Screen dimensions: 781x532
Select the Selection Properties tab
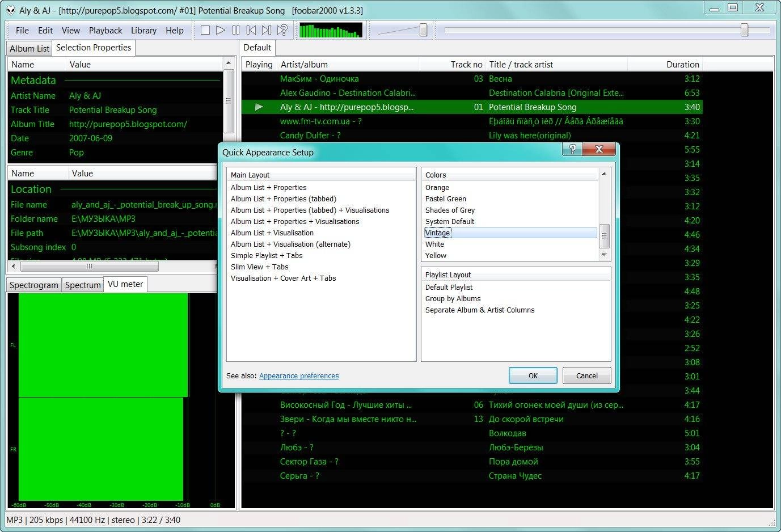[x=94, y=48]
